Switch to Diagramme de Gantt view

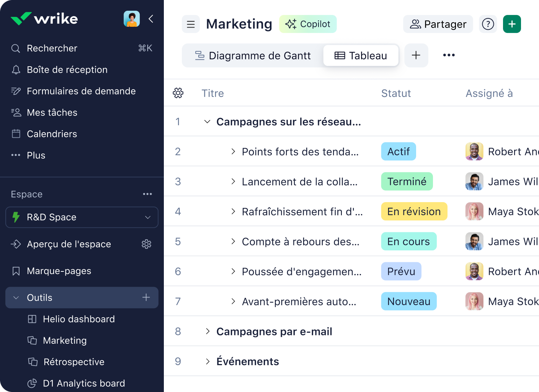(253, 56)
